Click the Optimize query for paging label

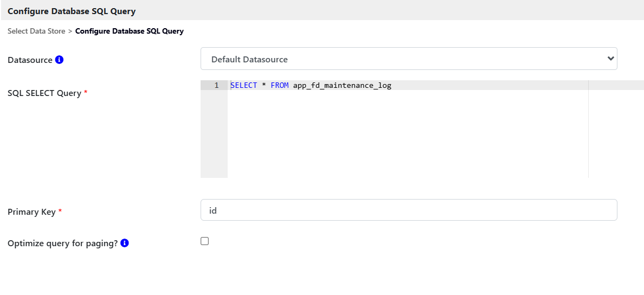(x=62, y=243)
